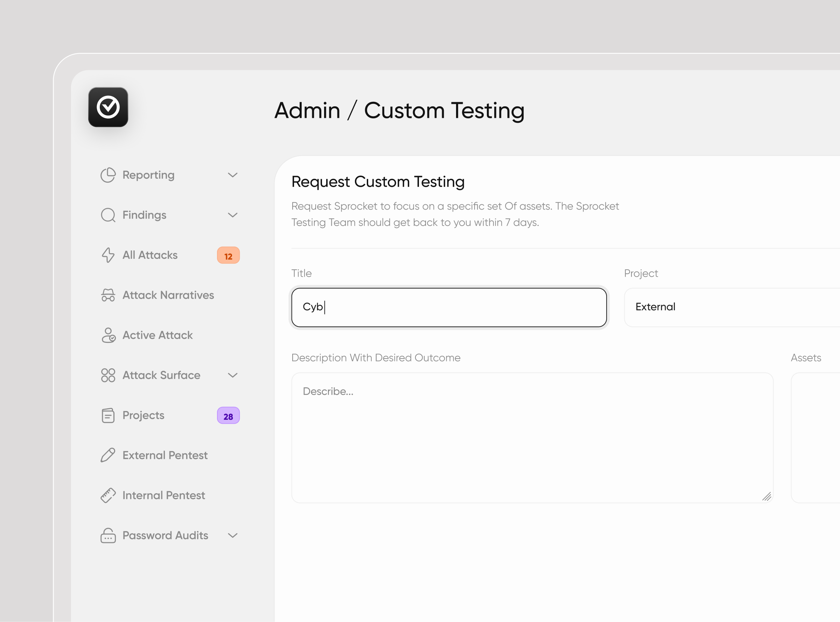Click the orange 12 badge on All Attacks
The height and width of the screenshot is (622, 840).
(x=228, y=255)
